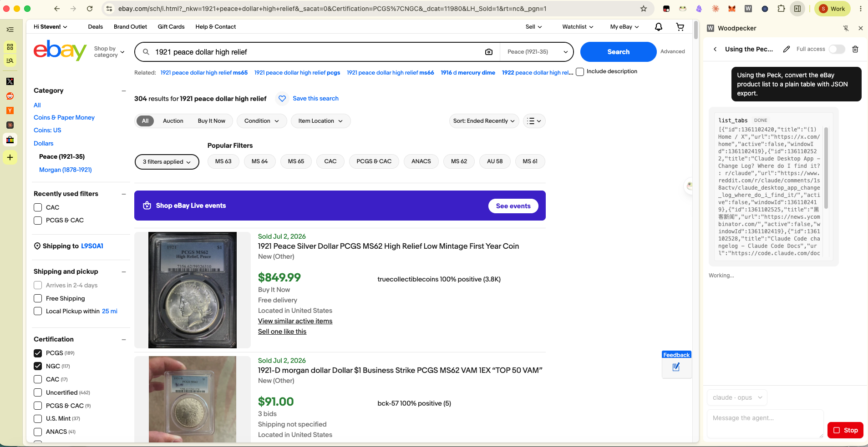Check the Include description box
This screenshot has height=447, width=868.
coord(580,72)
